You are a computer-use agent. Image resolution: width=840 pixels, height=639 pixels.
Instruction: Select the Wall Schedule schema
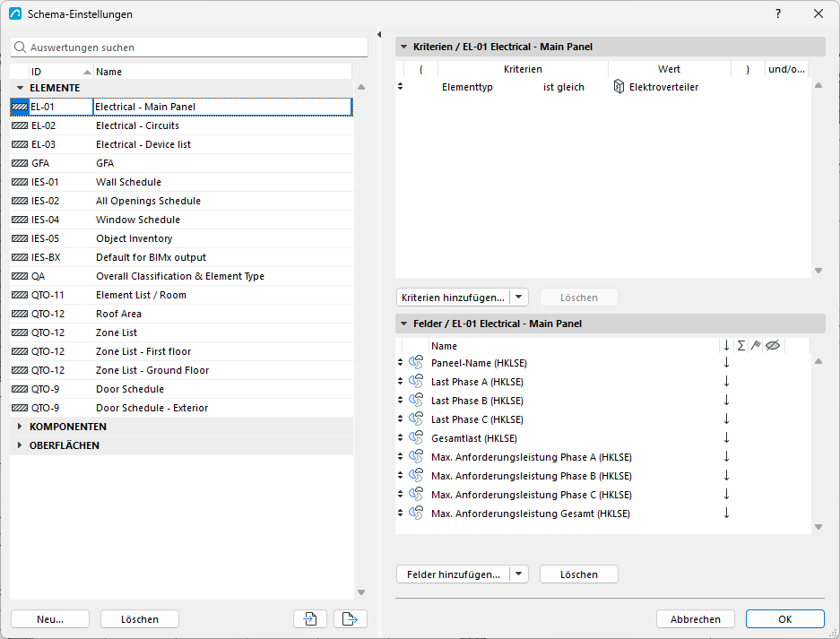click(x=182, y=182)
